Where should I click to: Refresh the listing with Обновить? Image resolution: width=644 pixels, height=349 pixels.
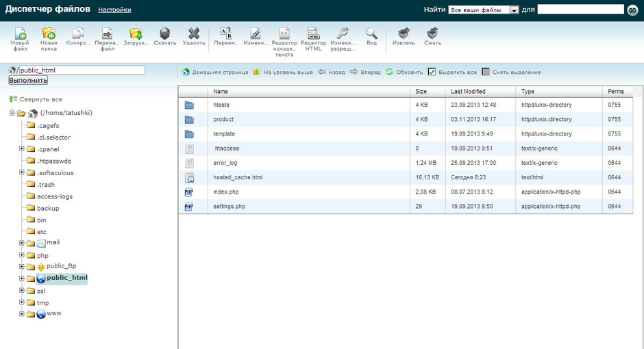coord(404,72)
